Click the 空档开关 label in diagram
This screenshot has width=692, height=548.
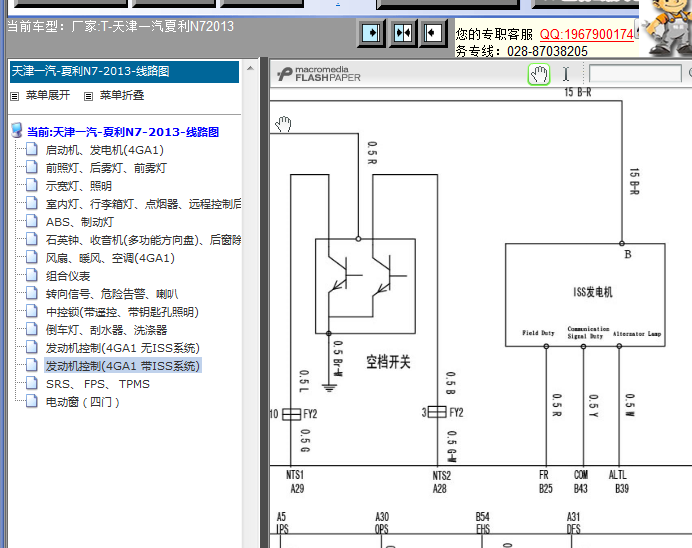pos(388,362)
